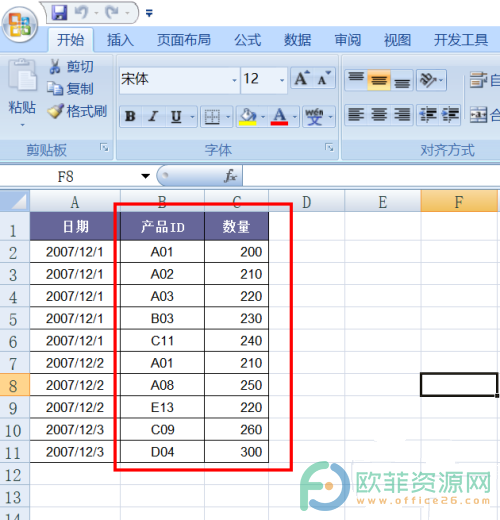Select row 12 header
Screen dimensions: 500x520
(14, 474)
